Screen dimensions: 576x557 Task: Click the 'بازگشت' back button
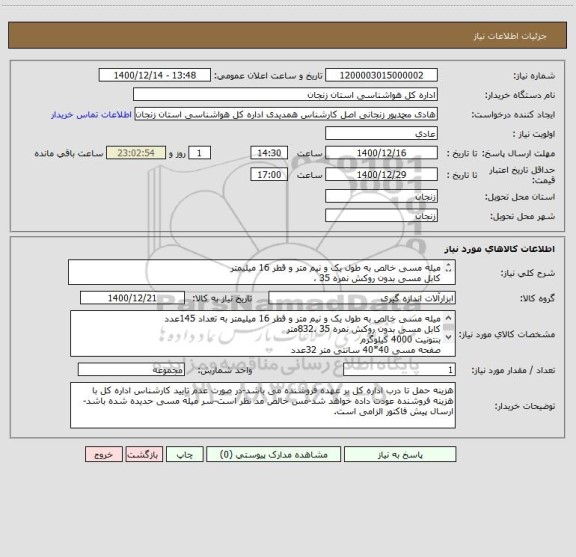(144, 454)
